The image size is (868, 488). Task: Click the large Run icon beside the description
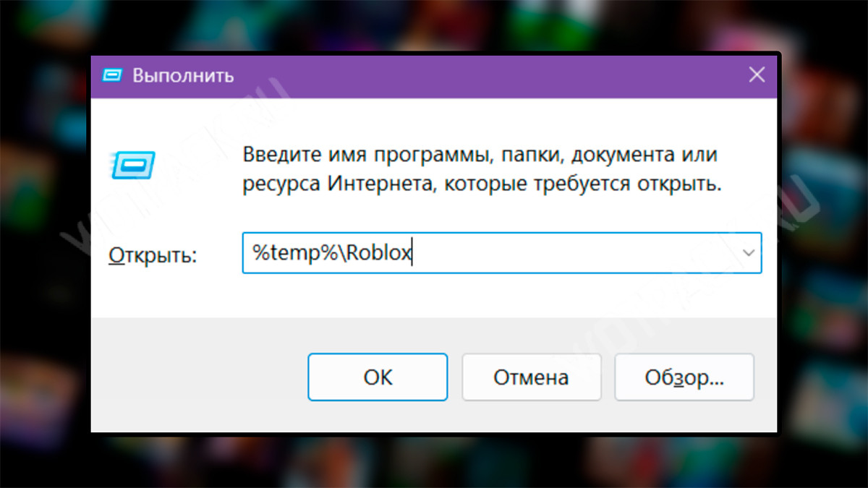coord(132,164)
